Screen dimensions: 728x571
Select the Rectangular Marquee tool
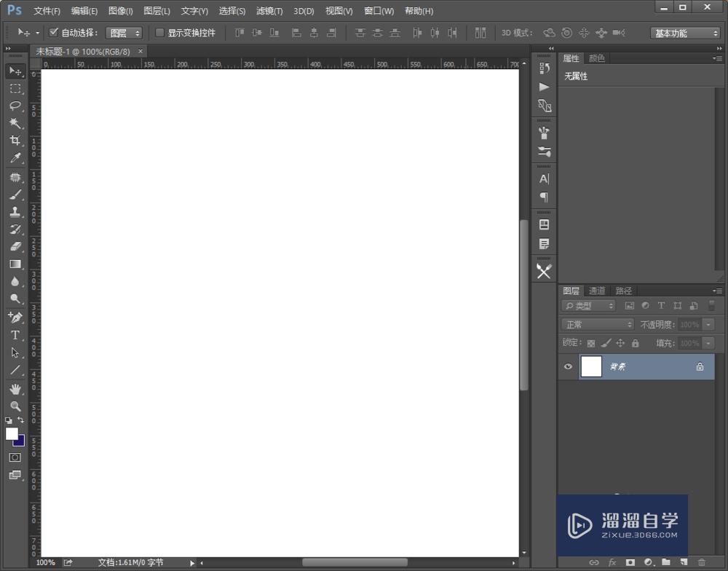point(15,88)
